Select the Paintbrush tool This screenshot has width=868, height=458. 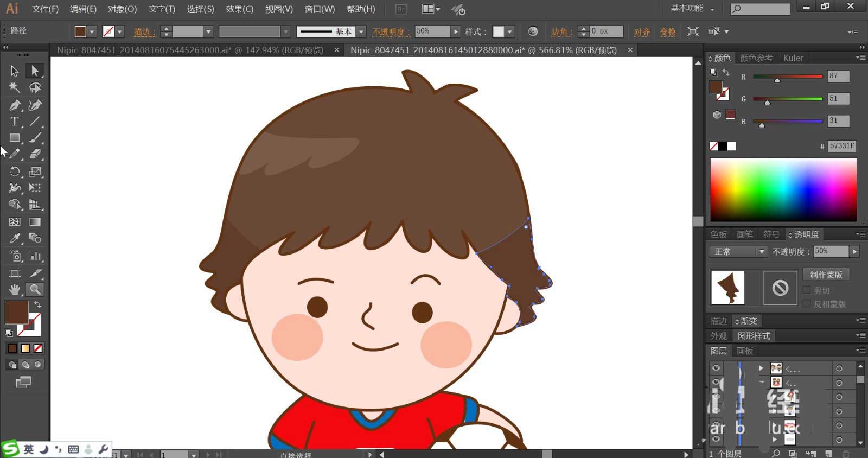pos(35,138)
